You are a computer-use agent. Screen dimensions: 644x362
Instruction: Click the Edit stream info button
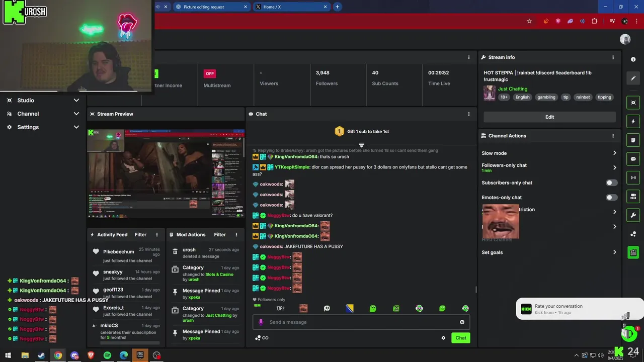[x=549, y=117]
